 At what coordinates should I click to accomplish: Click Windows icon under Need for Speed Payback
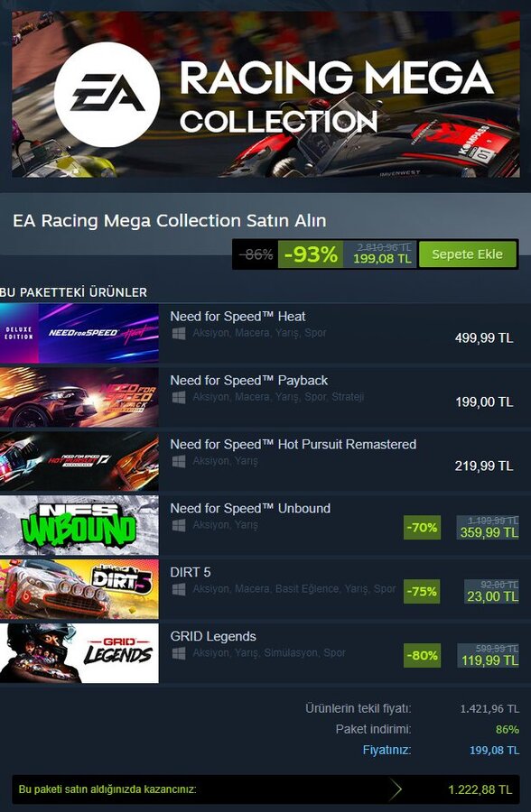click(179, 397)
